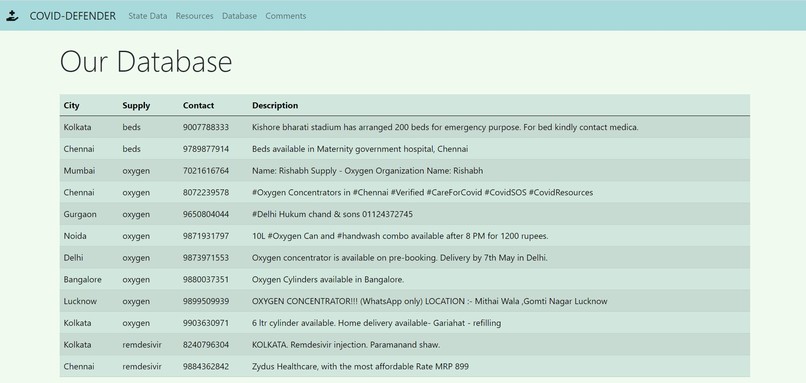Click Kolkata city cell in 9007788333 row

coord(78,127)
